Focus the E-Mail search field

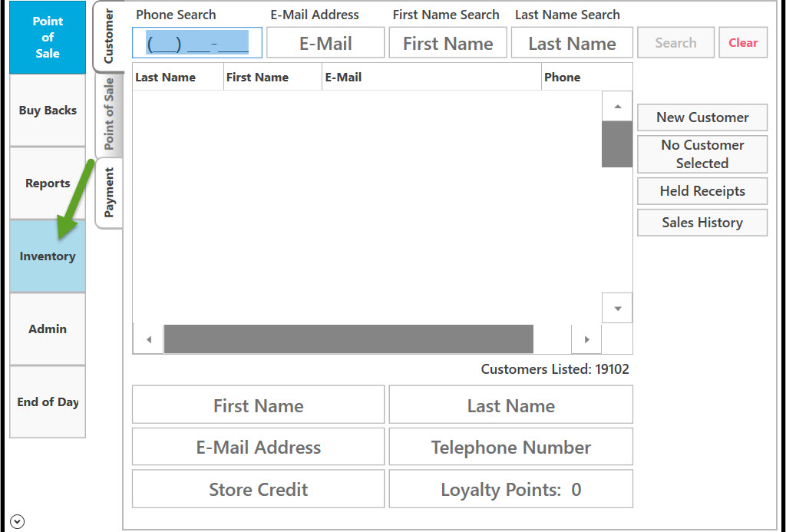[325, 43]
